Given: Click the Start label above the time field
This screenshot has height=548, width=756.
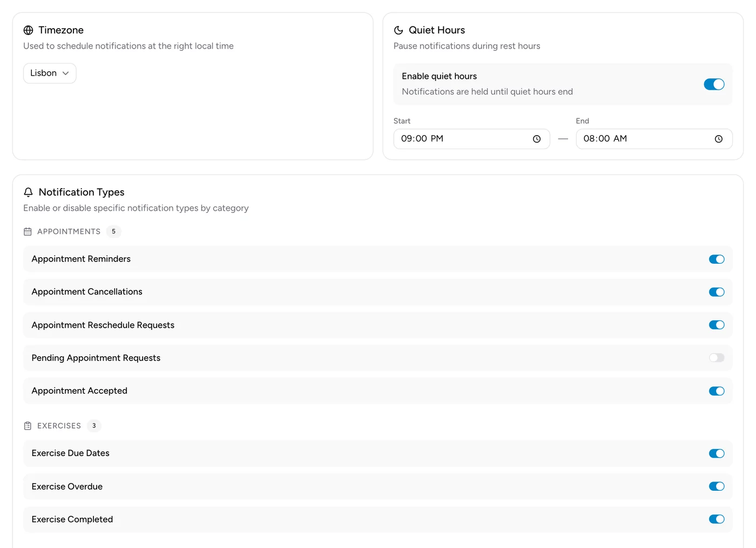Looking at the screenshot, I should coord(402,121).
